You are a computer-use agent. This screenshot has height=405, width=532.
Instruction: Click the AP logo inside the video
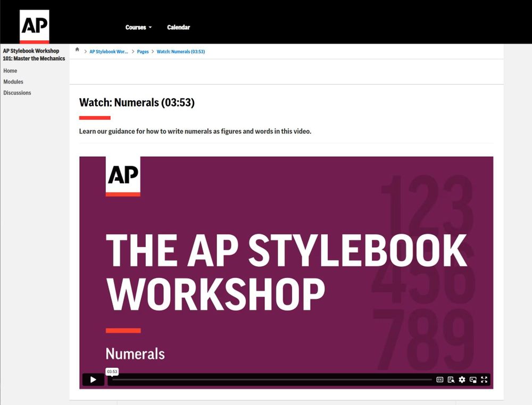click(123, 176)
